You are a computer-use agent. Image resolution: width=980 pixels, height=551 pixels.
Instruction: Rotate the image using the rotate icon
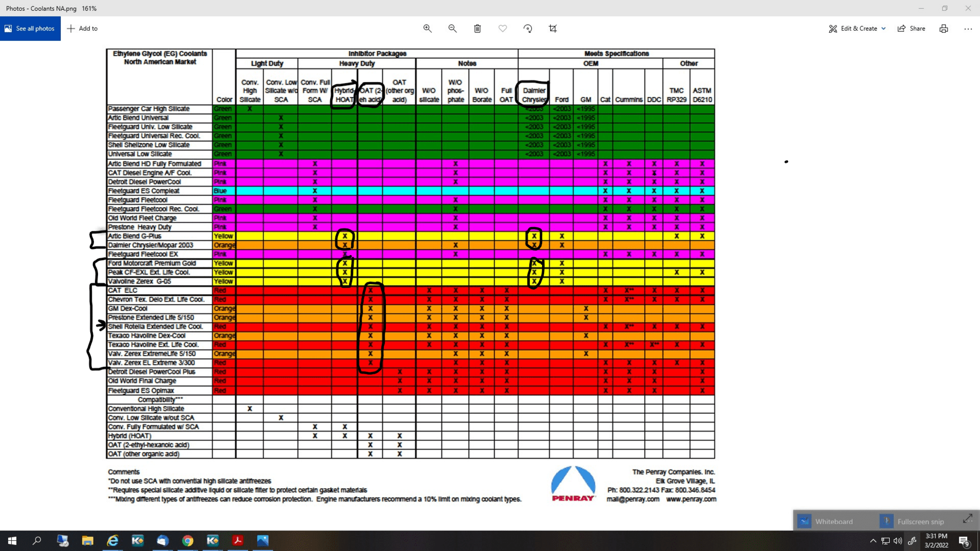click(528, 28)
